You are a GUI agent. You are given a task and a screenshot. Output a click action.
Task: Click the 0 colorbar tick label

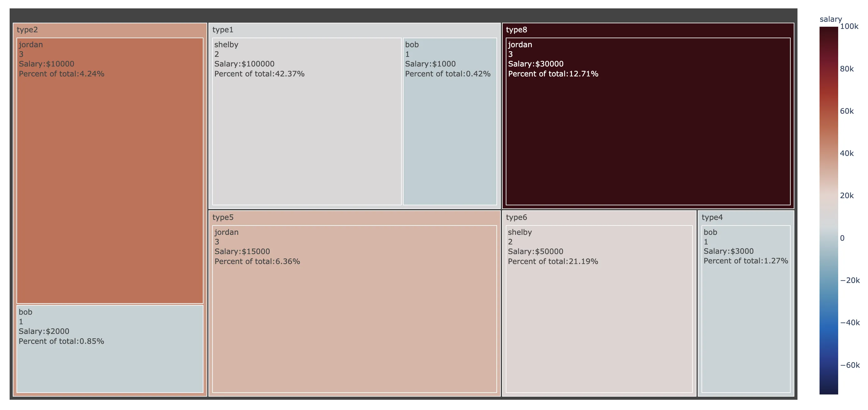[x=842, y=238]
